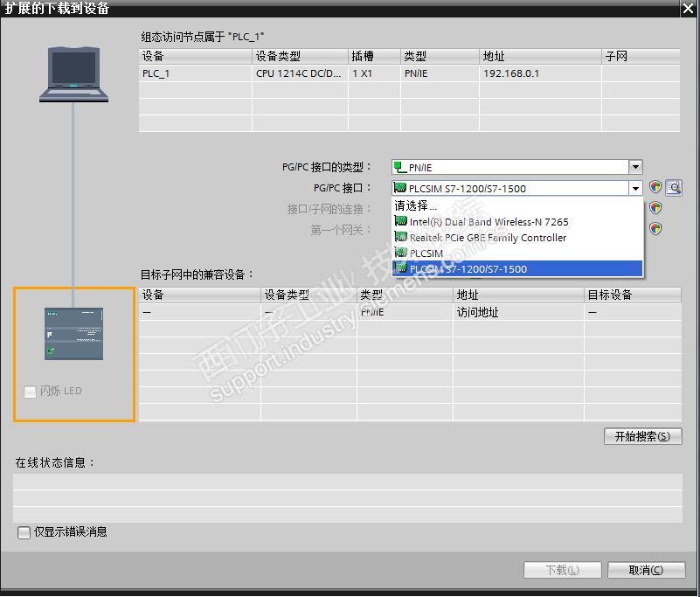The image size is (700, 597).
Task: Click the 地址 header in lower table
Action: [x=518, y=295]
